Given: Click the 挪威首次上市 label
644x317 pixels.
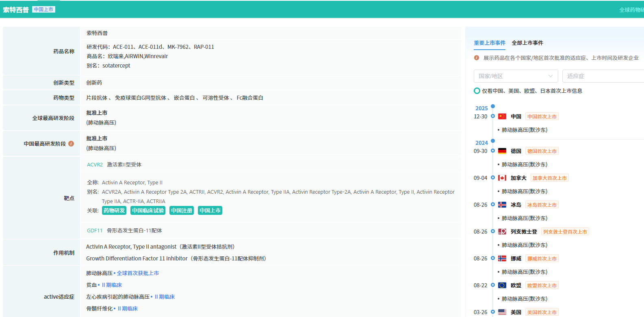Looking at the screenshot, I should [542, 258].
